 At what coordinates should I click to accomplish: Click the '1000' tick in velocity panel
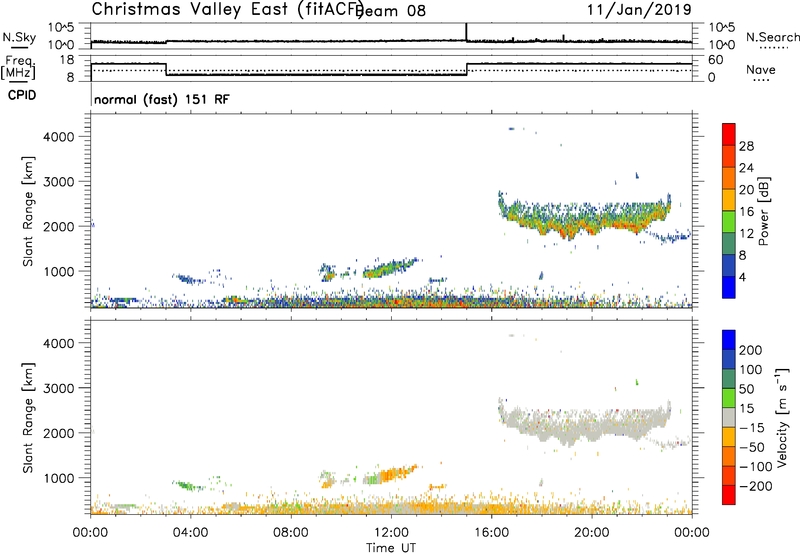pos(59,478)
